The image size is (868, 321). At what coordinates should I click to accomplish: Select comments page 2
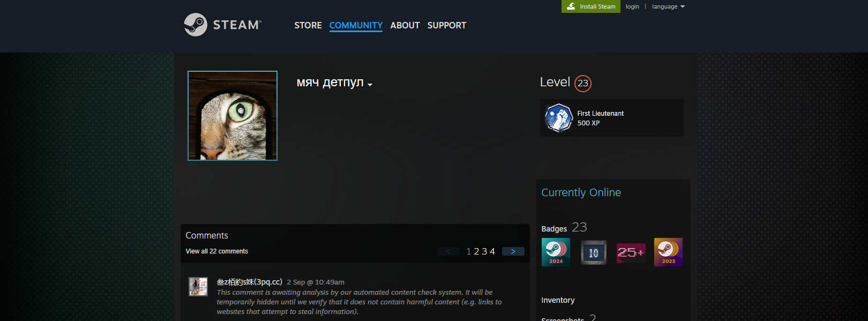[476, 251]
